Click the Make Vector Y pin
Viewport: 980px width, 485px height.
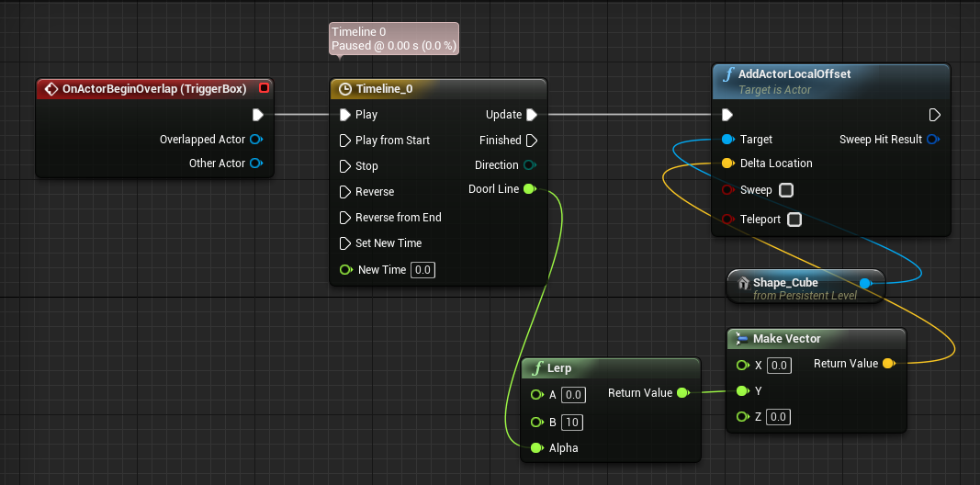743,390
